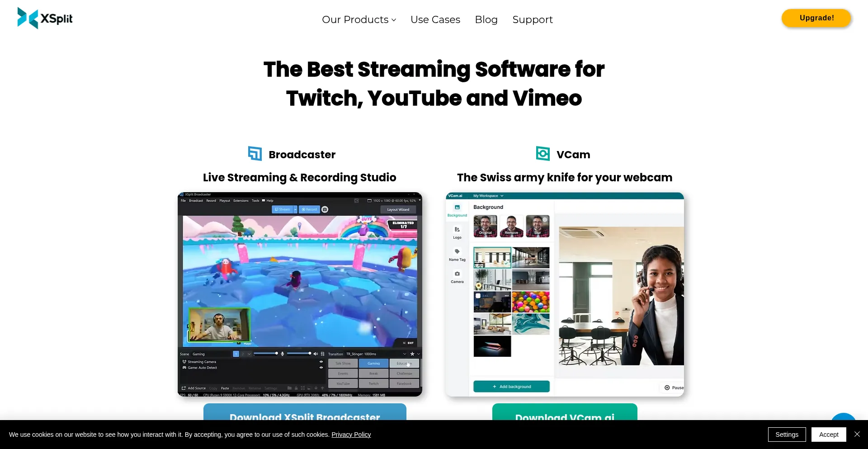Toggle visibility of the Streaming Camera source
868x449 pixels.
[321, 362]
